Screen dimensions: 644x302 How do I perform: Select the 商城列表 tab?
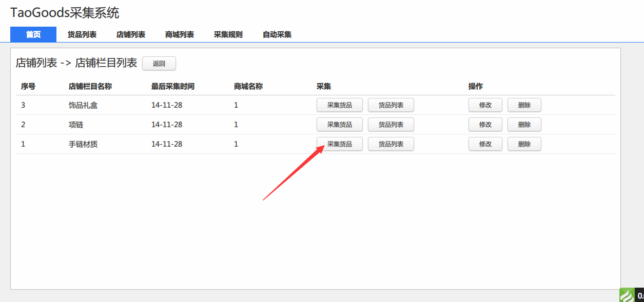coord(180,34)
